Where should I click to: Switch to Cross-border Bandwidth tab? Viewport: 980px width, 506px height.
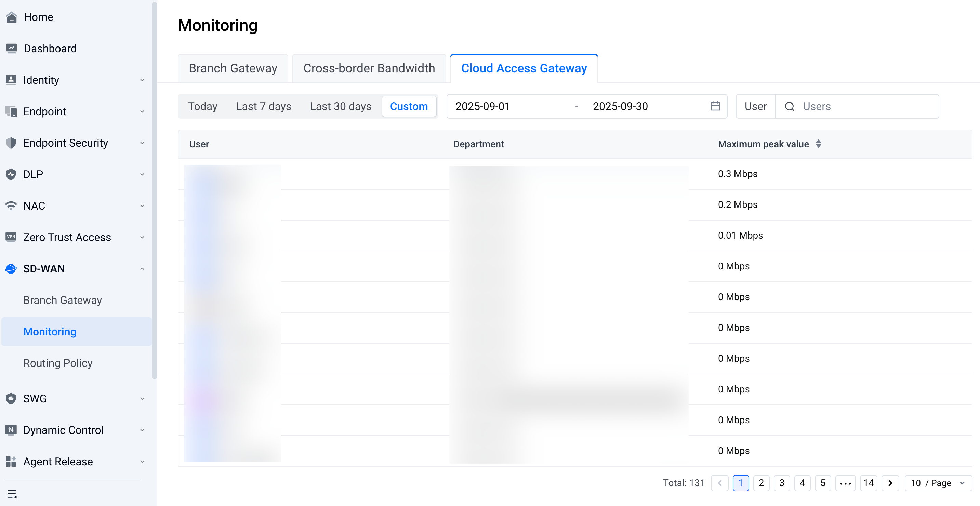point(369,68)
